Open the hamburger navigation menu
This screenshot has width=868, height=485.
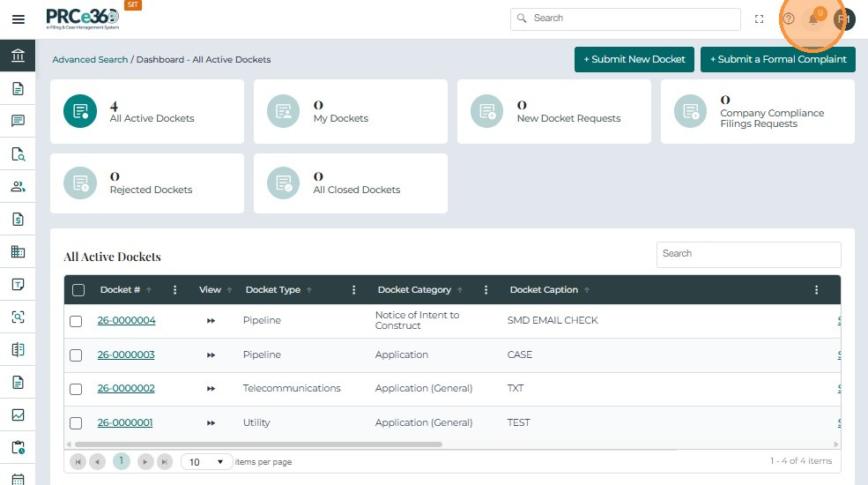click(x=18, y=19)
